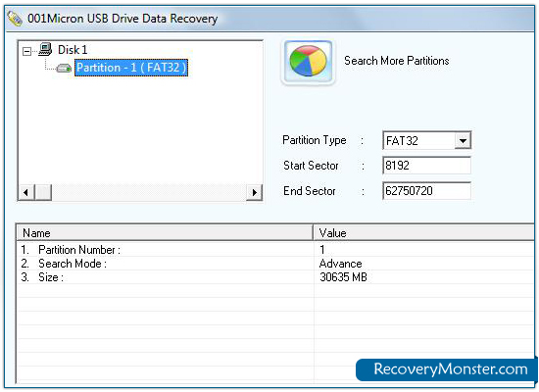Click the End Sector input field
This screenshot has height=392, width=539.
tap(426, 191)
